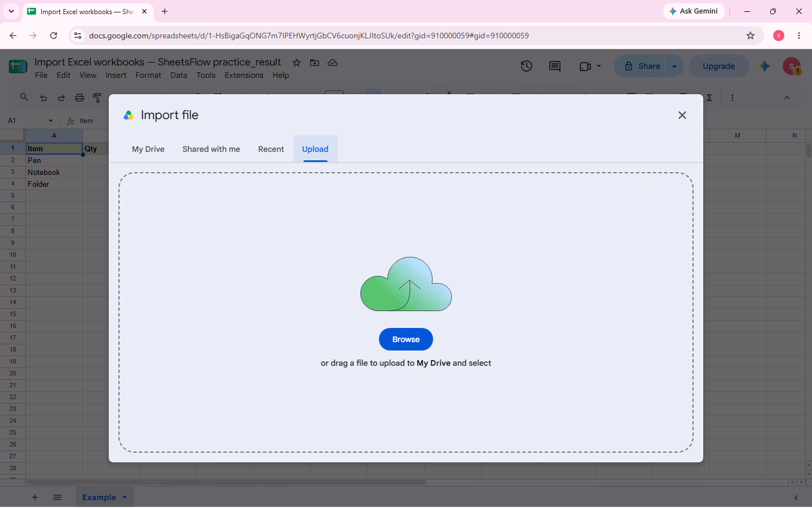Viewport: 812px width, 508px height.
Task: Click the Chrome profile avatar
Action: tap(779, 36)
